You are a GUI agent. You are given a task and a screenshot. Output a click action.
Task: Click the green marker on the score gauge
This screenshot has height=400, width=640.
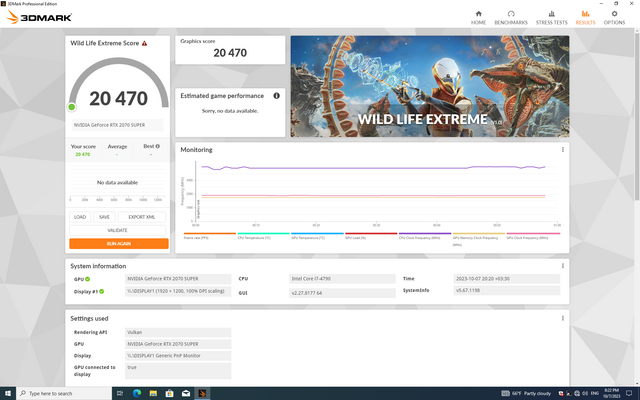click(72, 106)
